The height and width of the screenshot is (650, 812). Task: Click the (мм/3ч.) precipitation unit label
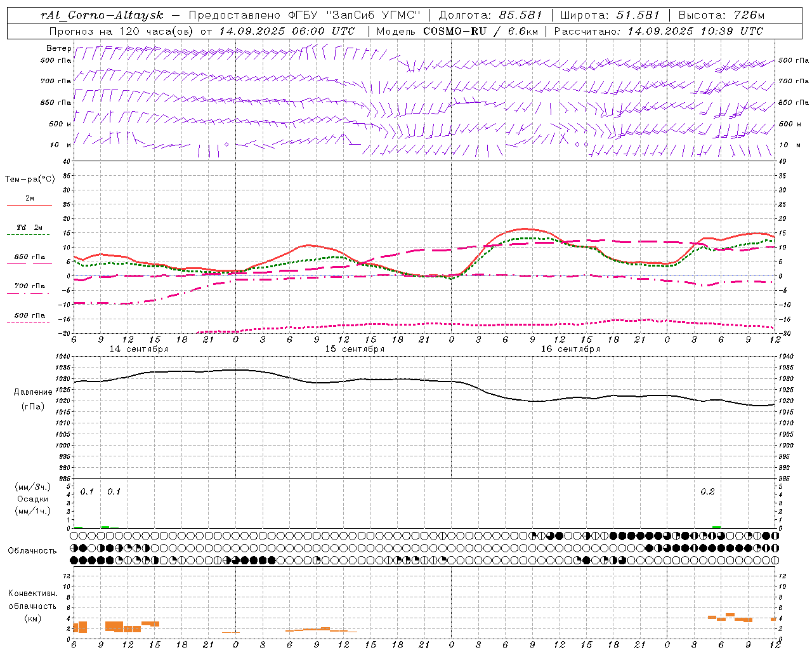(33, 487)
